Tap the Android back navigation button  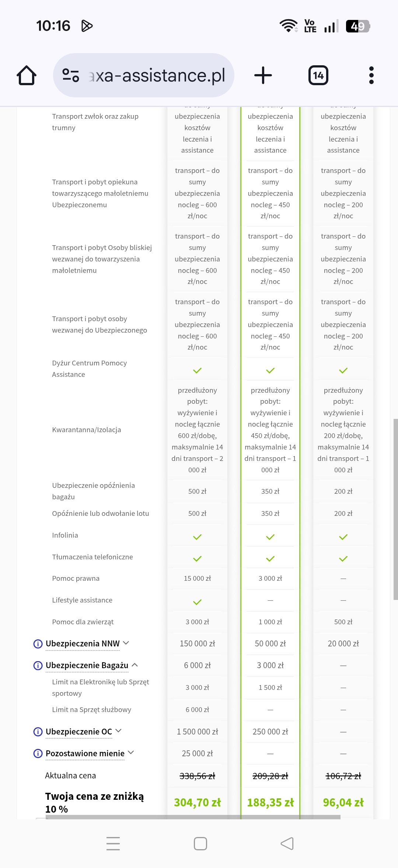point(287,844)
